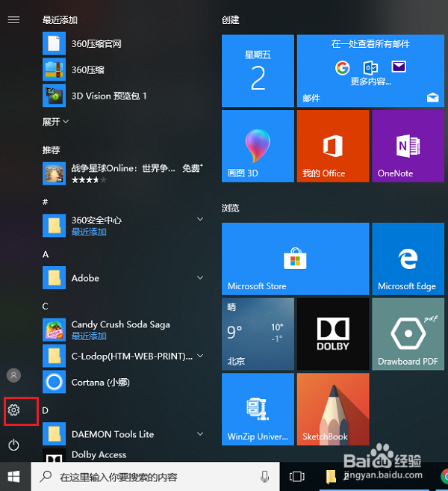The width and height of the screenshot is (448, 491).
Task: Launch 360压缩官网 app
Action: [123, 43]
